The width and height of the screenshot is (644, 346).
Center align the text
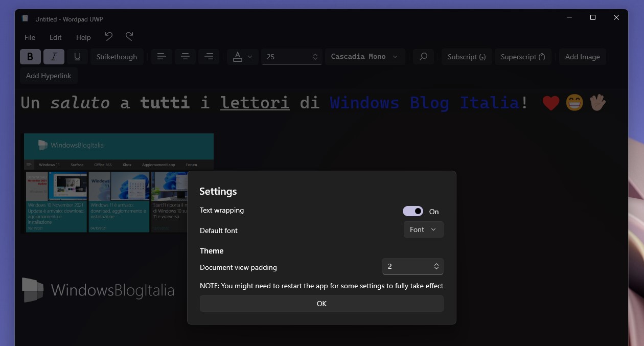(185, 57)
